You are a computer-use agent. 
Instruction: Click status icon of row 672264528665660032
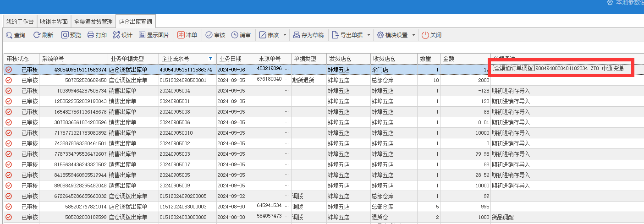(x=8, y=196)
